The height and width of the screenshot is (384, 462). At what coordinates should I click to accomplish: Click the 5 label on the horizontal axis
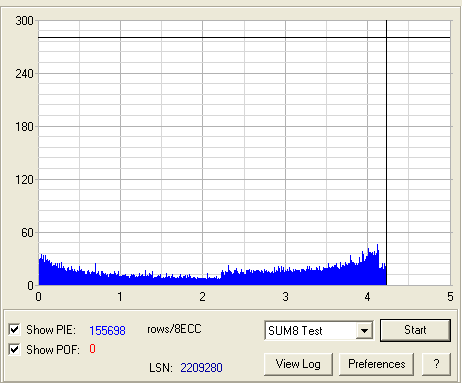450,297
